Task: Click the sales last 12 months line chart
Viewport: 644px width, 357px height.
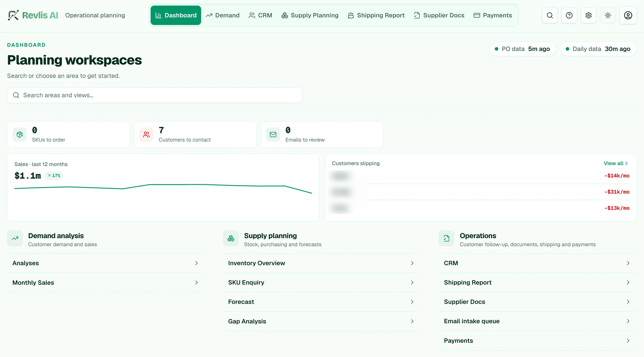Action: click(x=163, y=188)
